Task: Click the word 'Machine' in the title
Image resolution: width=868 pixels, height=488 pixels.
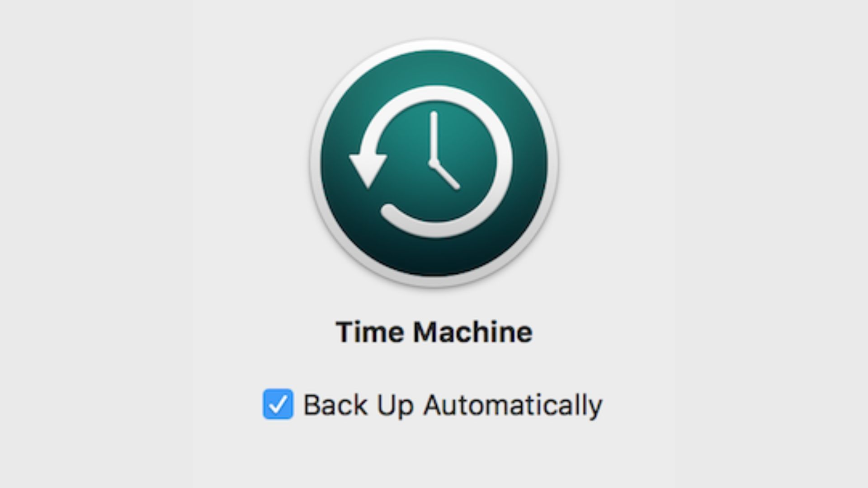Action: (473, 332)
